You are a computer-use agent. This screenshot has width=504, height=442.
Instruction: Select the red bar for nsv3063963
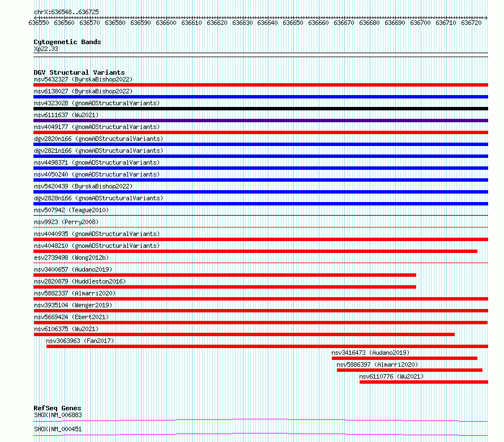pyautogui.click(x=267, y=346)
